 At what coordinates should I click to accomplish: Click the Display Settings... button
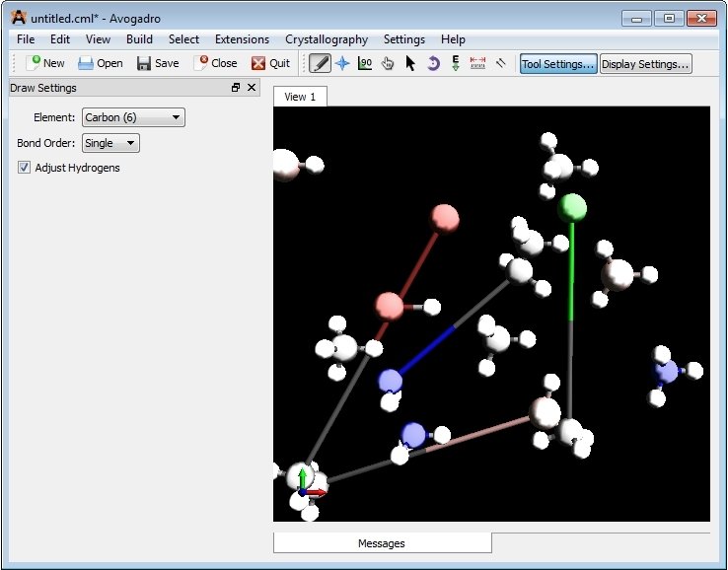pos(645,63)
